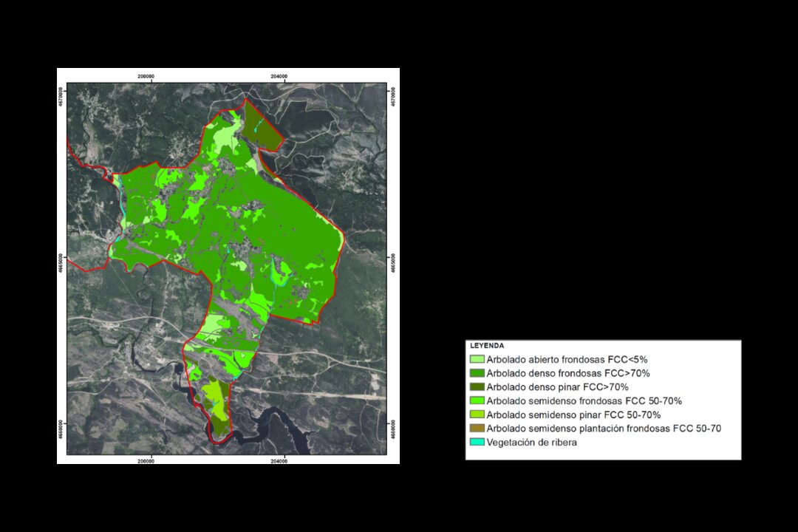Click the 4665000 label on map right edge
Screen dimensions: 798x532
tap(392, 263)
